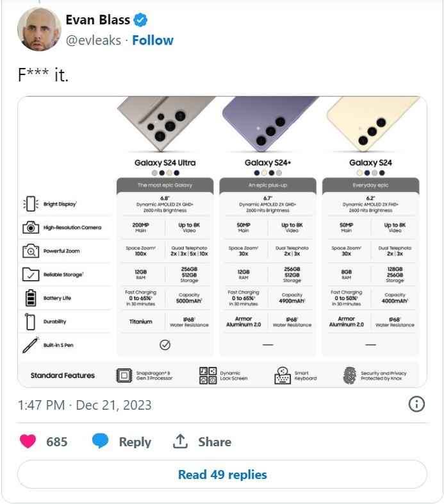
Task: Open the Galaxy S24 comparison chart image
Action: coord(222,241)
